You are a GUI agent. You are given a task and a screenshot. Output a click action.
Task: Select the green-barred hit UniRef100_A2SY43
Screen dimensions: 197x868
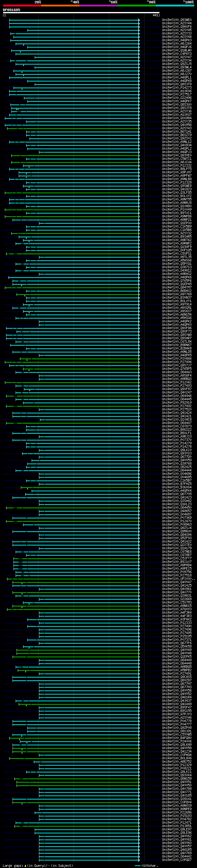point(177,128)
